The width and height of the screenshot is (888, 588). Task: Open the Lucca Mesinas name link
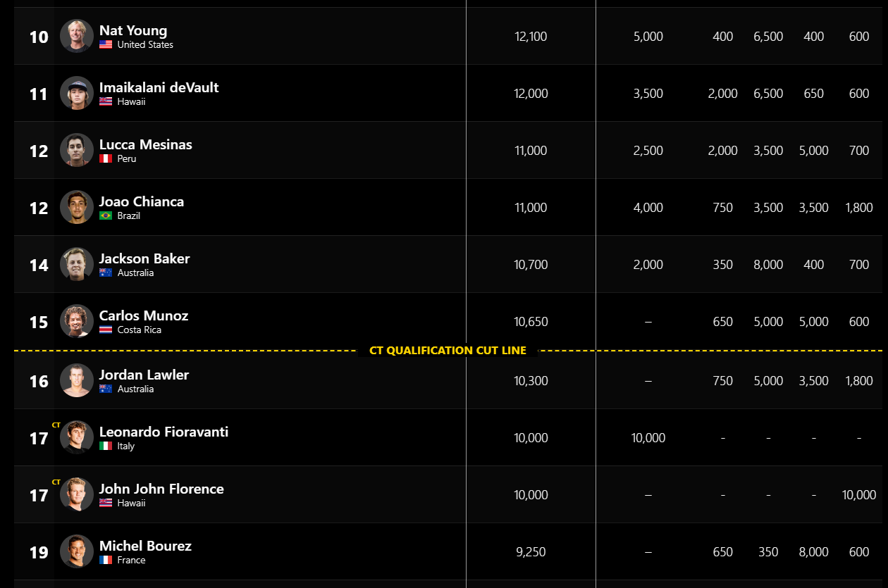coord(145,144)
